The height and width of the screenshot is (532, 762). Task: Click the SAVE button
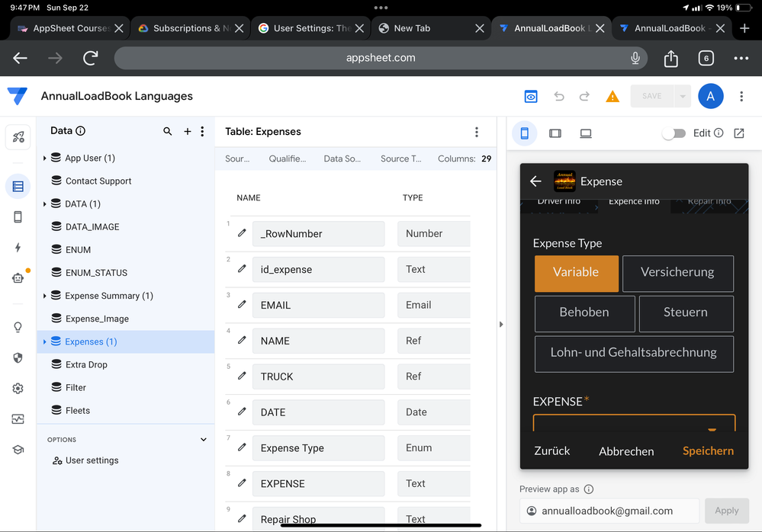[651, 96]
